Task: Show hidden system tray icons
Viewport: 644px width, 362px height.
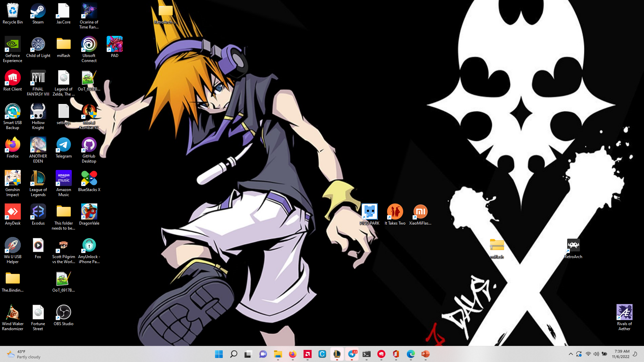Action: [x=571, y=354]
